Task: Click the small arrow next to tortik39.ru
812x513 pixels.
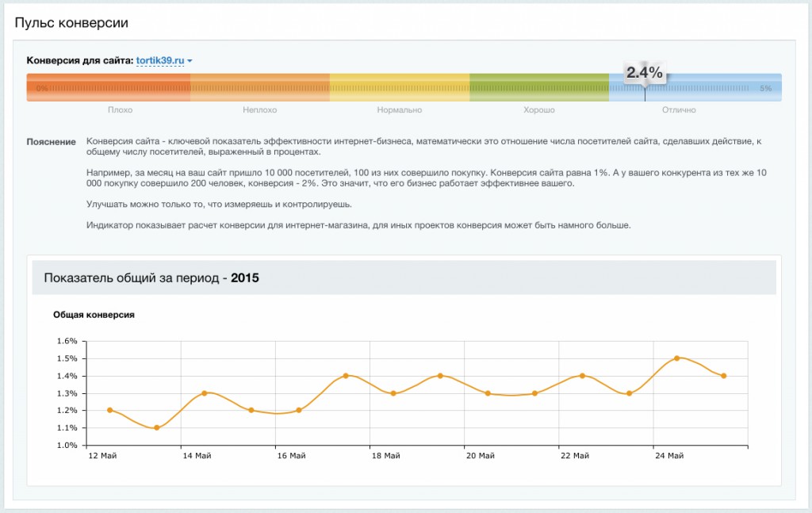Action: [190, 61]
